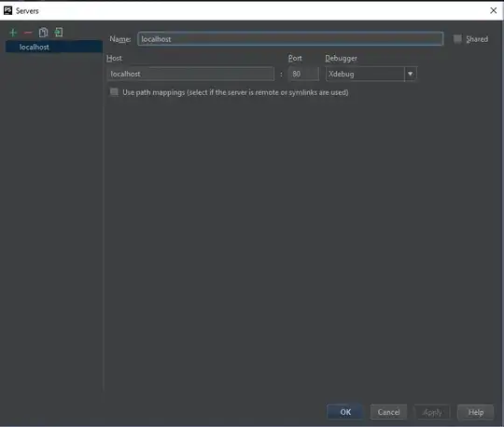Viewport: 504px width, 427px height.
Task: Select the localhost server in the list
Action: click(54, 48)
